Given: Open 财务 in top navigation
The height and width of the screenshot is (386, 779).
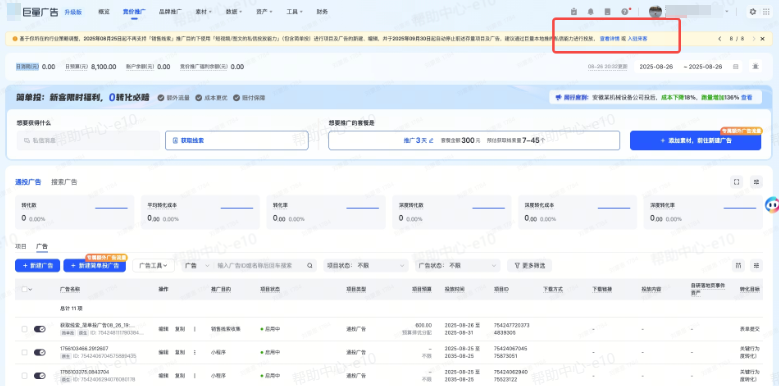Looking at the screenshot, I should [x=322, y=11].
